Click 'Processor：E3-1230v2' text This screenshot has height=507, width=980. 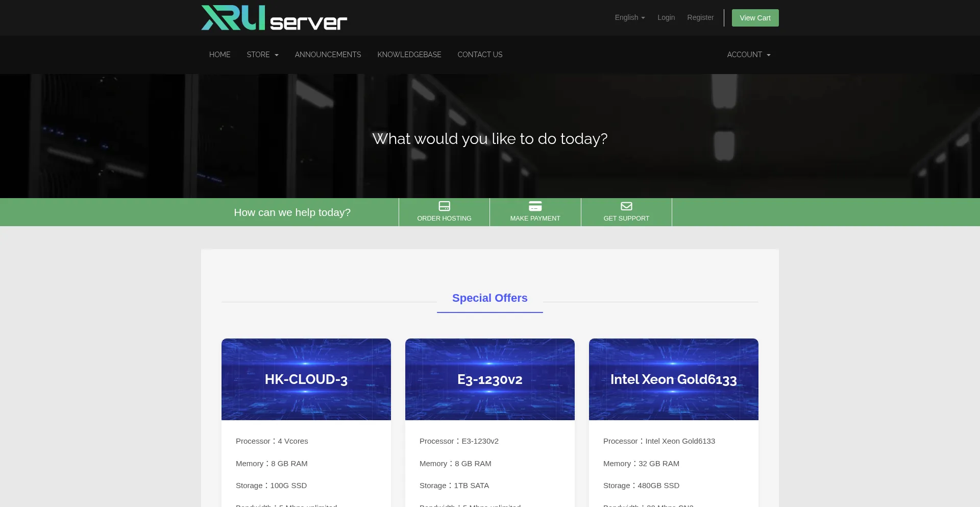[459, 441]
